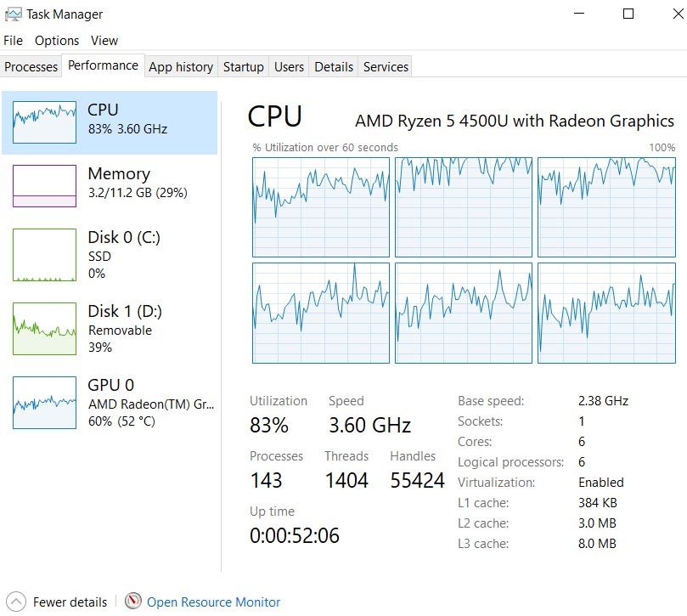Click the threads count 1404
Viewport: 687px width, 616px height.
[x=346, y=480]
